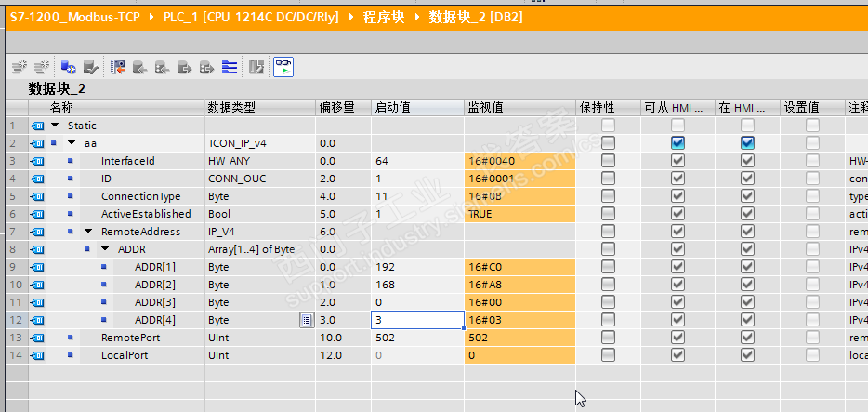
Task: Click the IP_V4 data type cell
Action: 260,232
